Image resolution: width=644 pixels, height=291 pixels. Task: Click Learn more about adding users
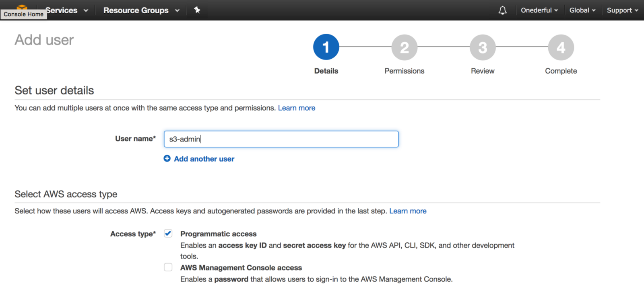[x=297, y=108]
